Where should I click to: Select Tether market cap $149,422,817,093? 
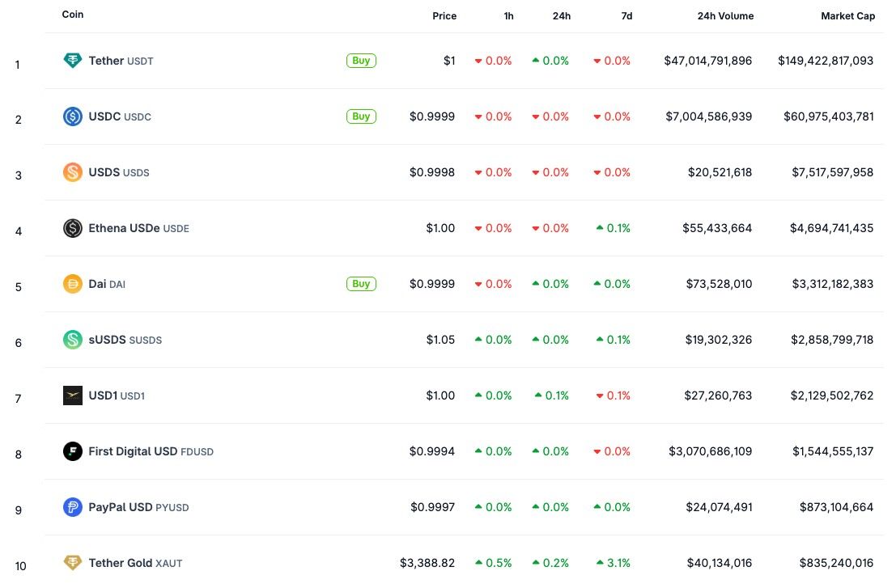point(825,61)
